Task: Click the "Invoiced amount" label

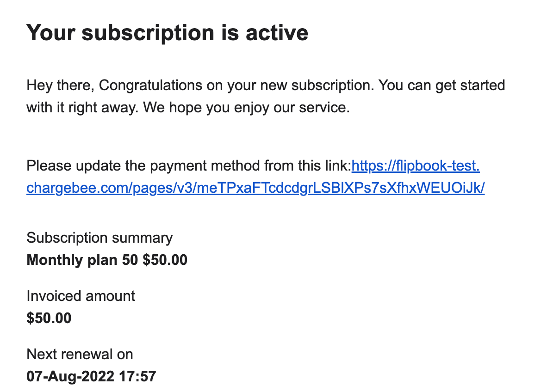Action: 81,296
